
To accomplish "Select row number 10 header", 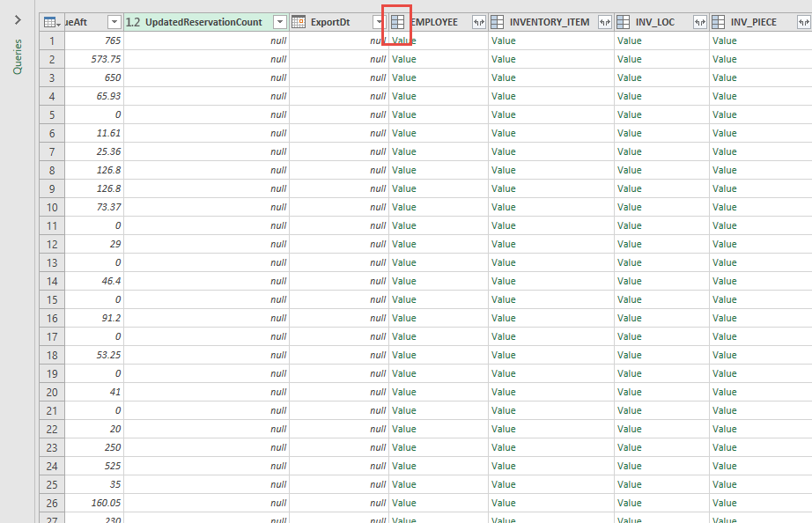I will (52, 207).
